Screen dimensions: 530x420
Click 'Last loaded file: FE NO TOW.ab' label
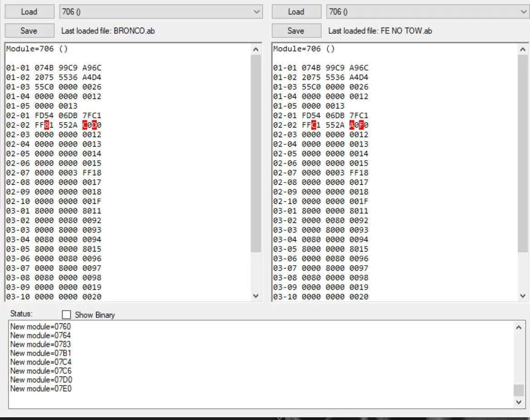click(380, 31)
